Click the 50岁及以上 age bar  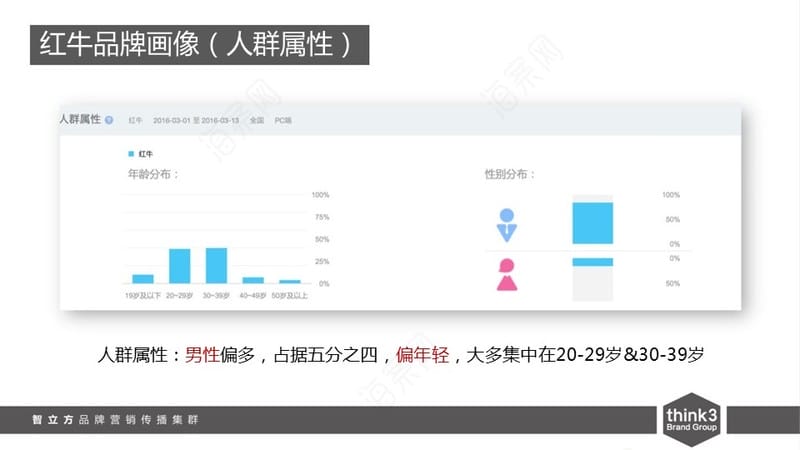[290, 282]
